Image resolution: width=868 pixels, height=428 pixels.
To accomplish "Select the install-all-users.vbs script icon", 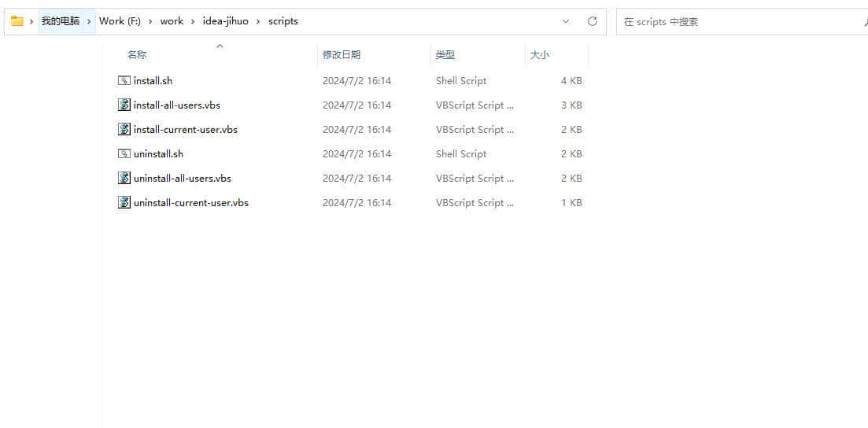I will tap(124, 105).
